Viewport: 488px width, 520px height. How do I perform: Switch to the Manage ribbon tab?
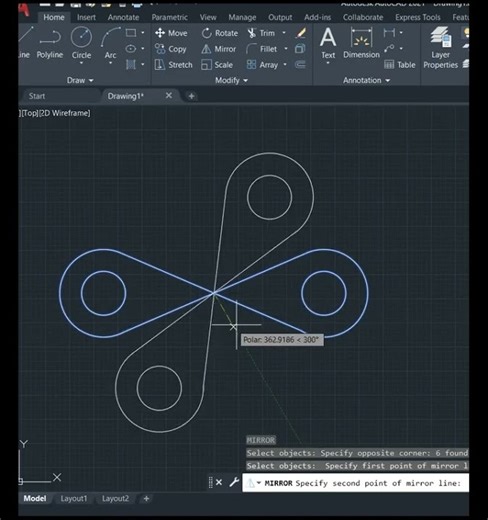[242, 17]
